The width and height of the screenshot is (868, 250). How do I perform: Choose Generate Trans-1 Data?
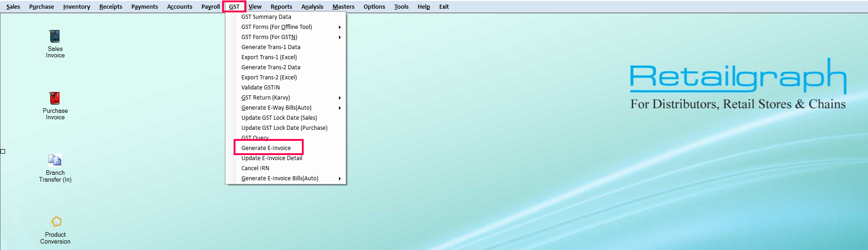pos(285,47)
